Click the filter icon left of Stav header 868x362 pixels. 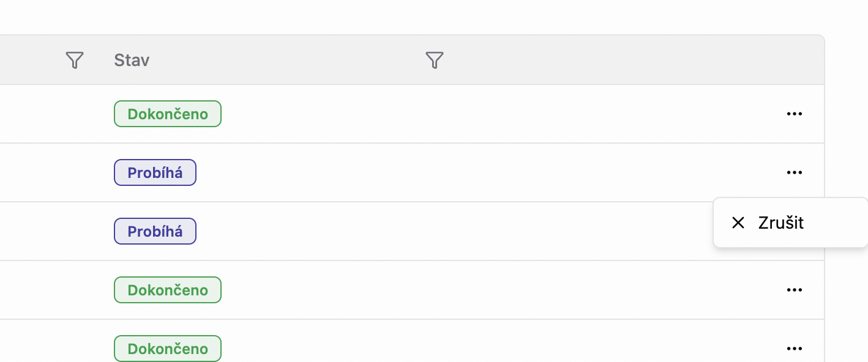coord(74,60)
